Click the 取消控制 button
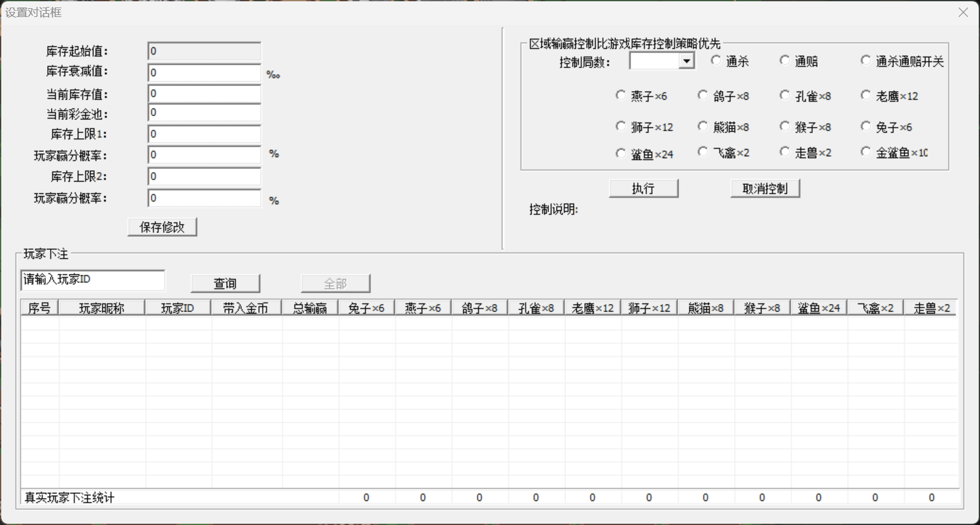The image size is (980, 525). coord(765,188)
